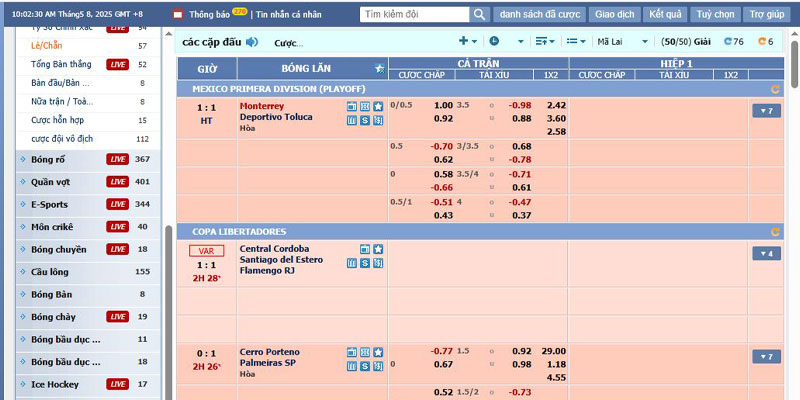Click under odds 0.98 for Palmeiras match
Viewport: 800px width, 400px height.
click(x=522, y=365)
